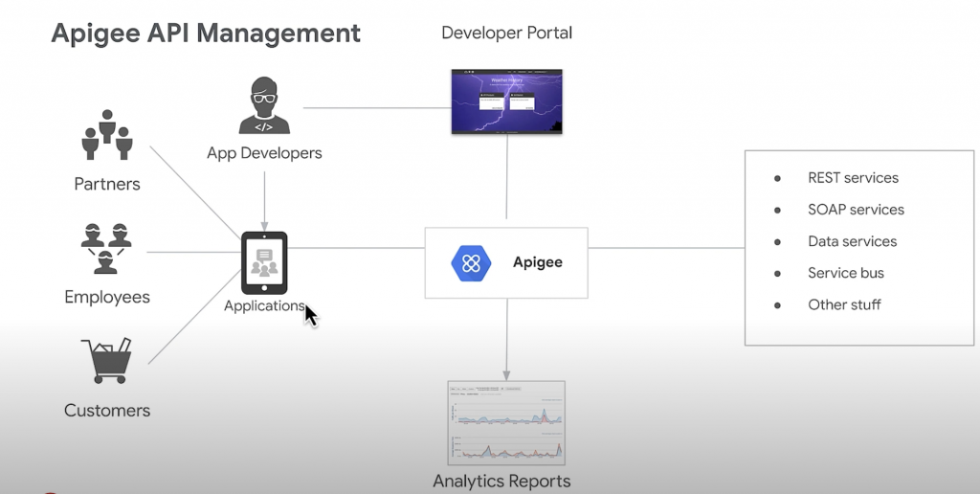Click the Partners label
This screenshot has height=494, width=980.
tap(107, 184)
